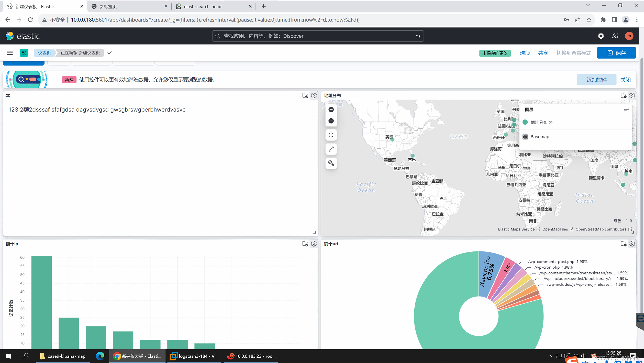Open library icon for 地址分布 panel
644x363 pixels.
tap(623, 95)
